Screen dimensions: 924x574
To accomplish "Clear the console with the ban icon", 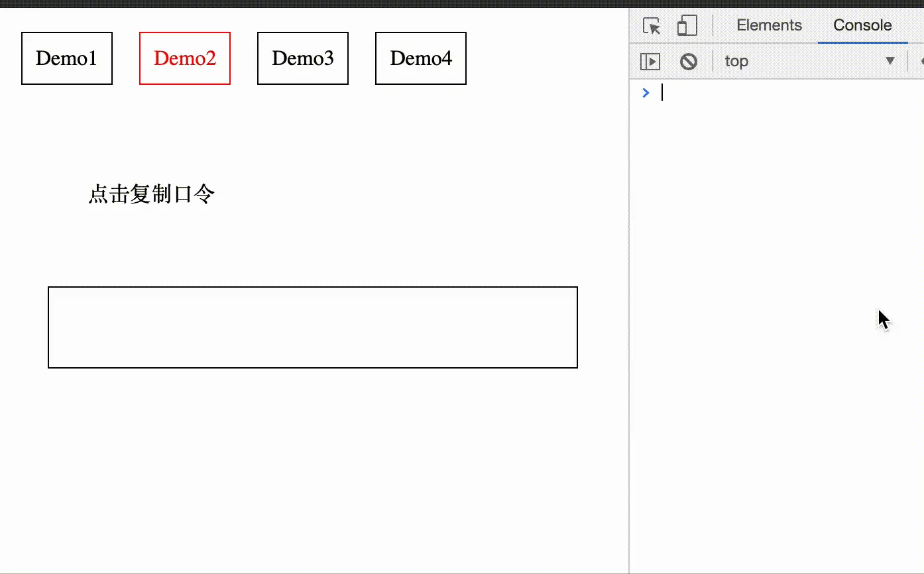I will (x=689, y=62).
